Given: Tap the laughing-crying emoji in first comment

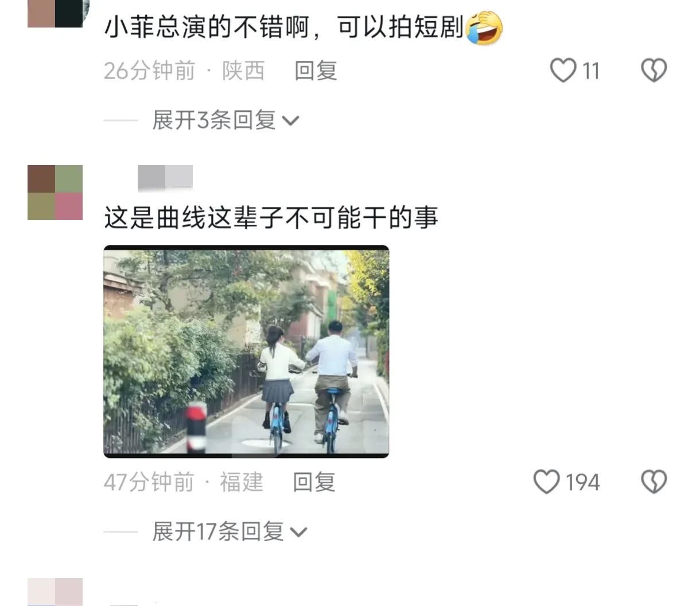Looking at the screenshot, I should point(484,28).
